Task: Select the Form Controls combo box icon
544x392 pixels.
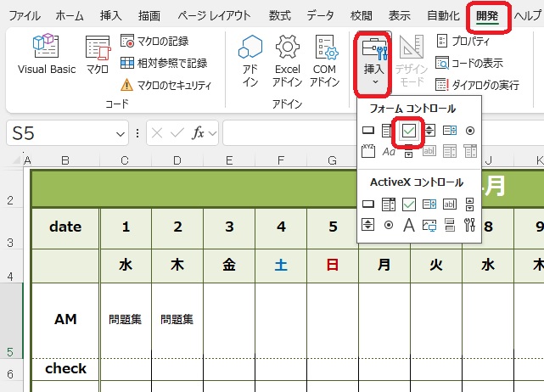Action: click(x=388, y=131)
